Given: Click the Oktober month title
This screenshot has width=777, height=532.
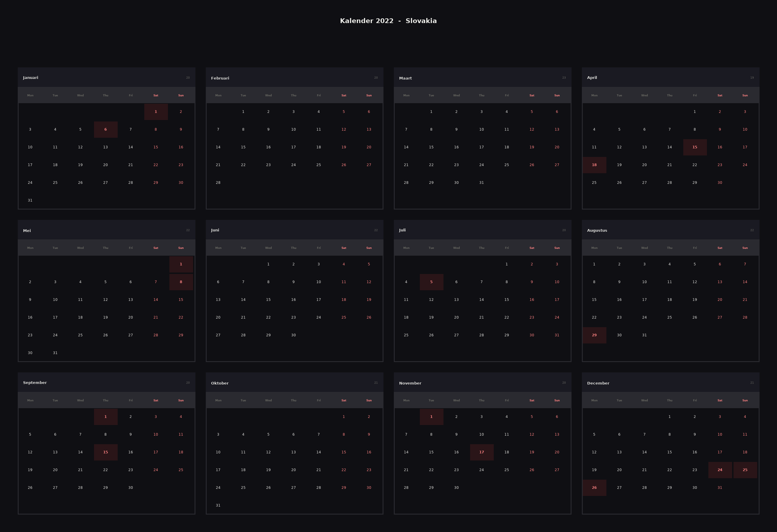Looking at the screenshot, I should coord(220,383).
